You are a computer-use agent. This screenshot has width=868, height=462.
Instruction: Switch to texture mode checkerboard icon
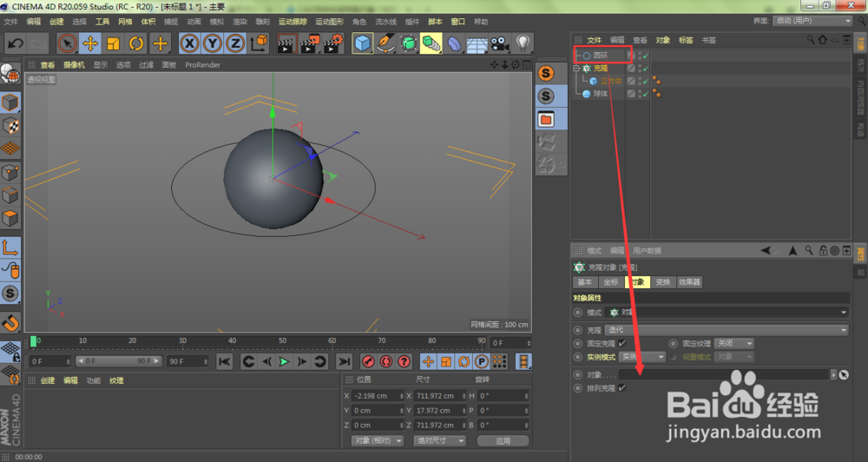10,126
